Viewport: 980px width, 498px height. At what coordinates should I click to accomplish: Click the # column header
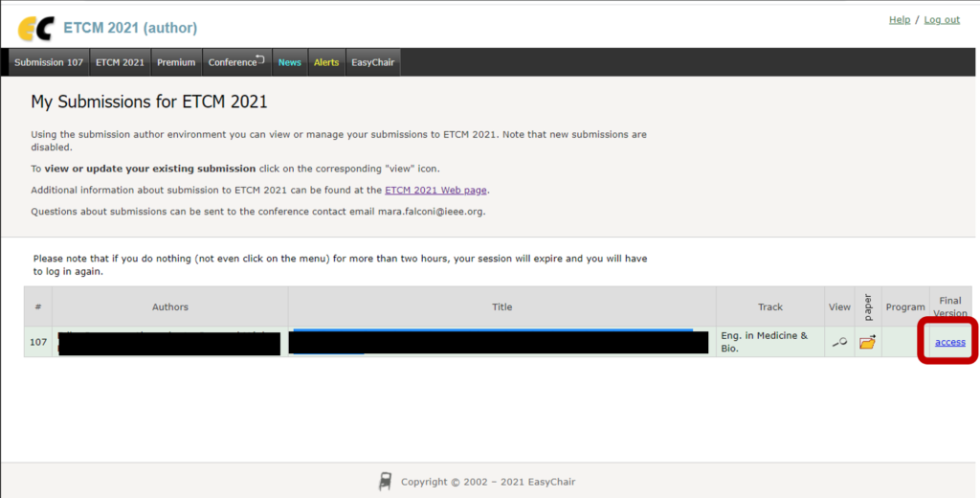point(38,307)
